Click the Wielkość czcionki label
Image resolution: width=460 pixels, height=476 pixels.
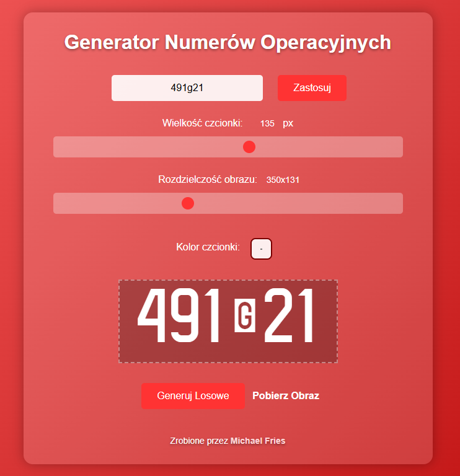[x=202, y=123]
